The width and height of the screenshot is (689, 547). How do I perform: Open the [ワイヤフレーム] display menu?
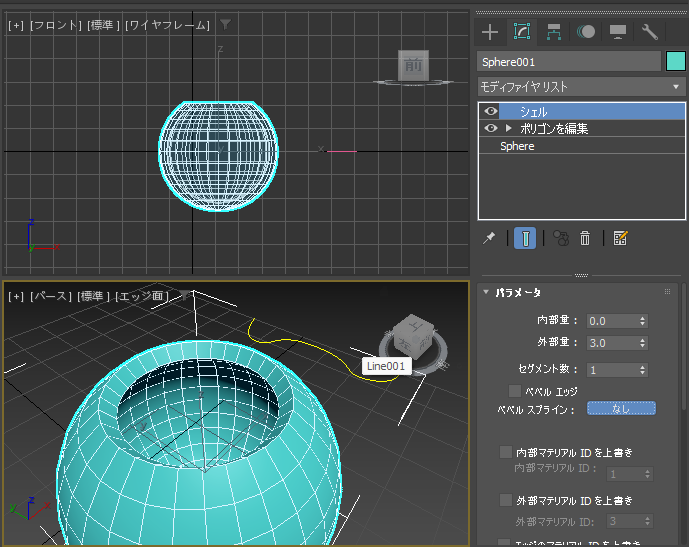coord(167,25)
